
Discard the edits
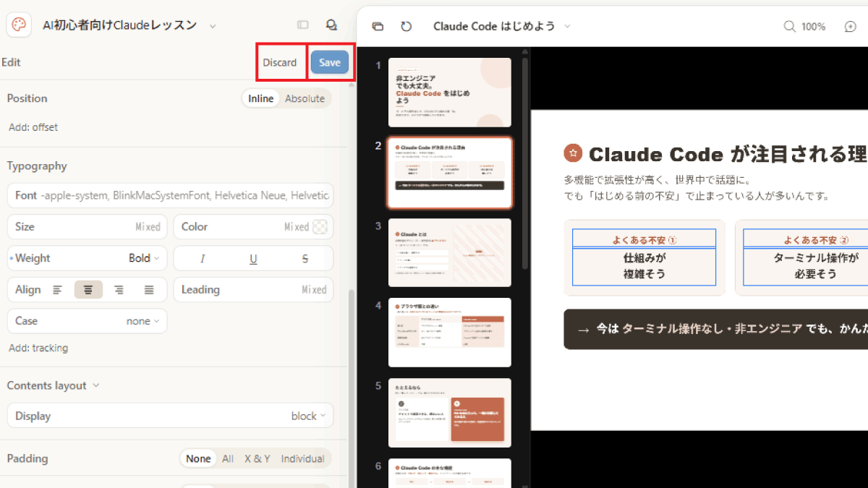(280, 62)
